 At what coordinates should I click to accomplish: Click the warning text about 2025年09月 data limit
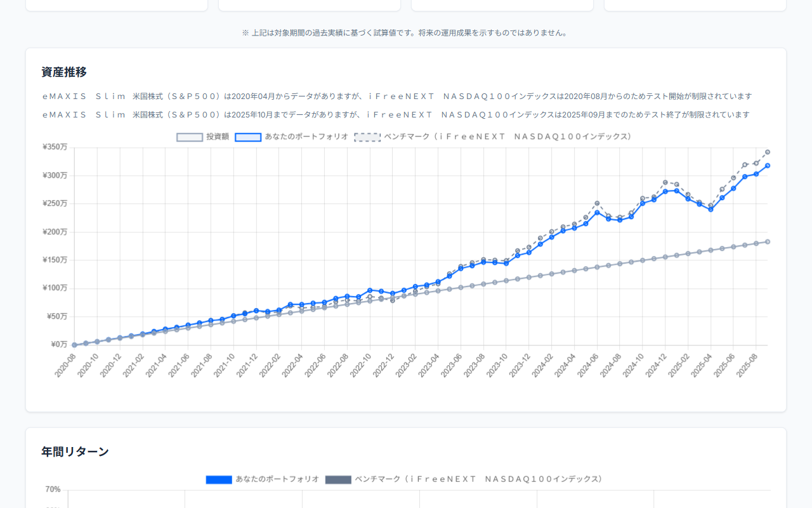click(398, 115)
